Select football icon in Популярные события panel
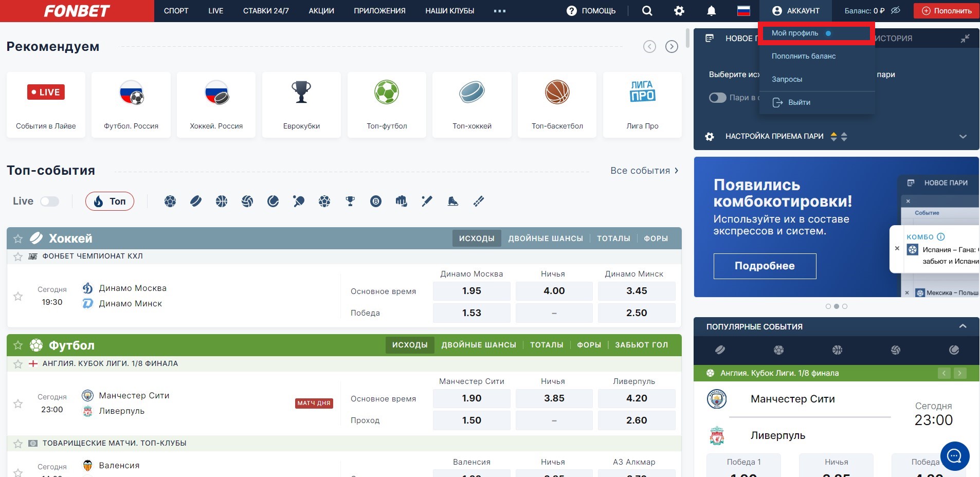980x477 pixels. [779, 350]
